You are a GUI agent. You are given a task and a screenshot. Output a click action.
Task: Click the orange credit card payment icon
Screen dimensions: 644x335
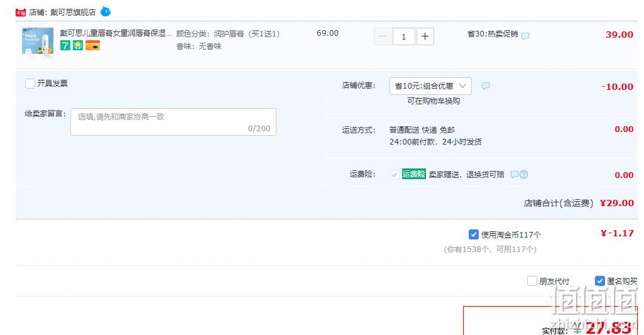tap(93, 45)
